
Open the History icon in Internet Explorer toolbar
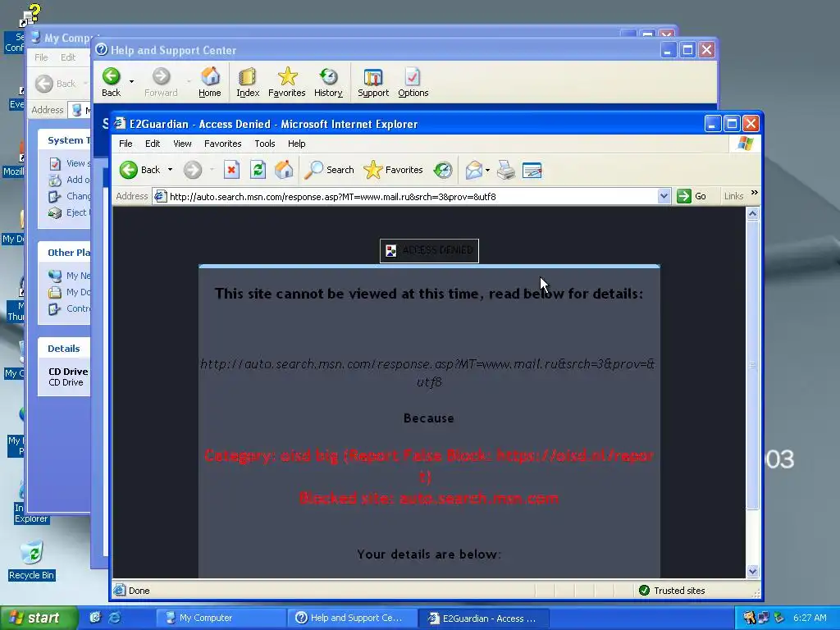[442, 170]
